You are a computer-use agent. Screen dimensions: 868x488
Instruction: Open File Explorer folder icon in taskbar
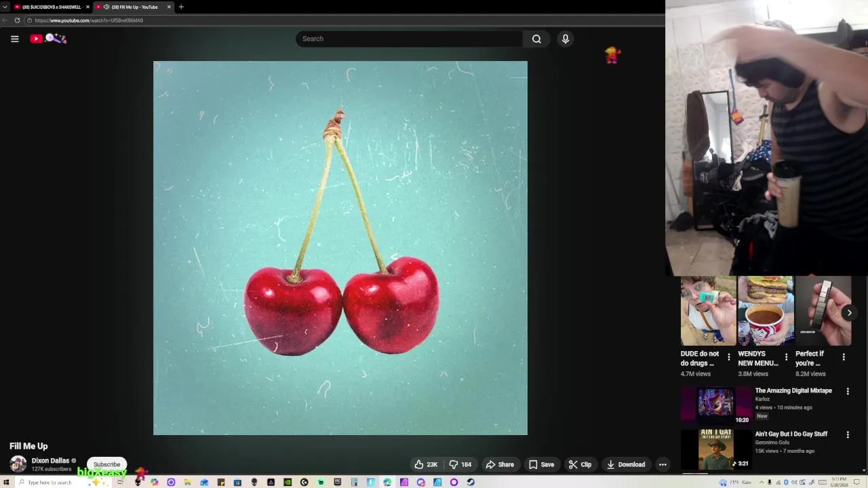point(187,482)
